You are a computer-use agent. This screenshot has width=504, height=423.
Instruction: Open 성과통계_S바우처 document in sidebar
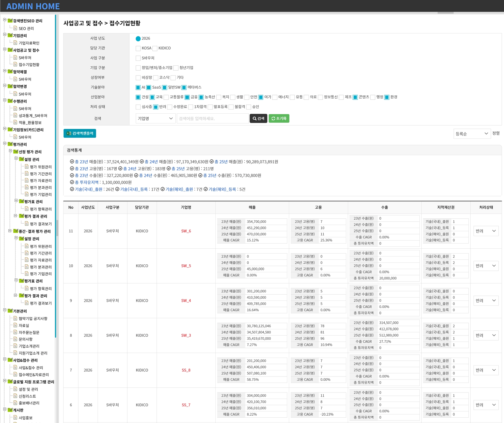[33, 116]
